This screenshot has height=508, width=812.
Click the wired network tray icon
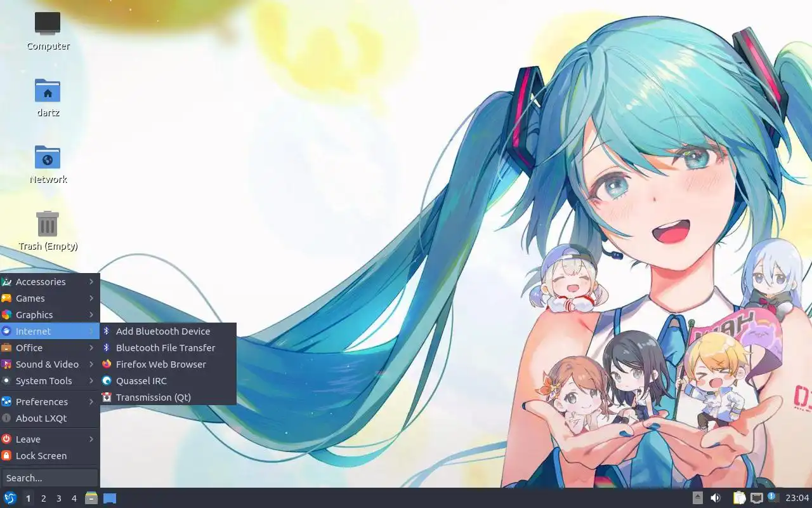tap(756, 498)
